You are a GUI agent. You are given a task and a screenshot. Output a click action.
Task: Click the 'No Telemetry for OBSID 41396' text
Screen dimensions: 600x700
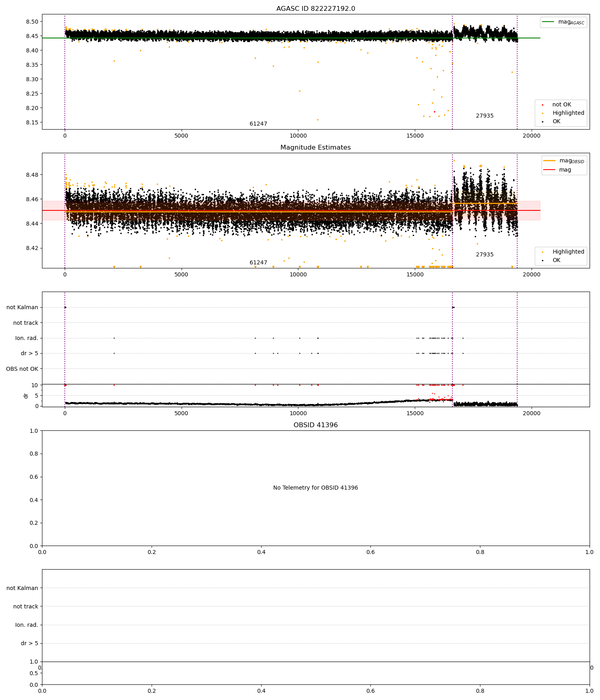pyautogui.click(x=316, y=488)
